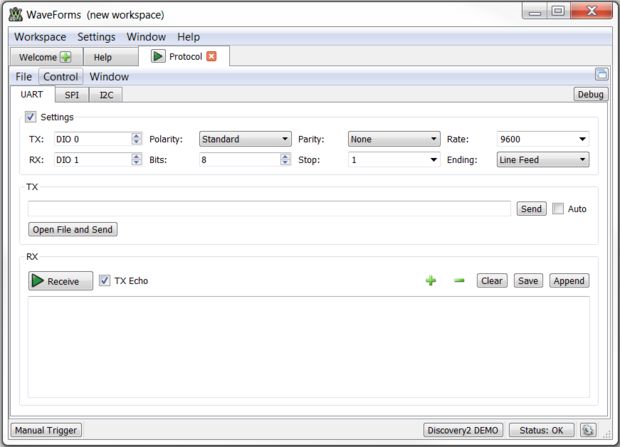The width and height of the screenshot is (620, 447).
Task: Switch to the Welcome tab
Action: [46, 57]
